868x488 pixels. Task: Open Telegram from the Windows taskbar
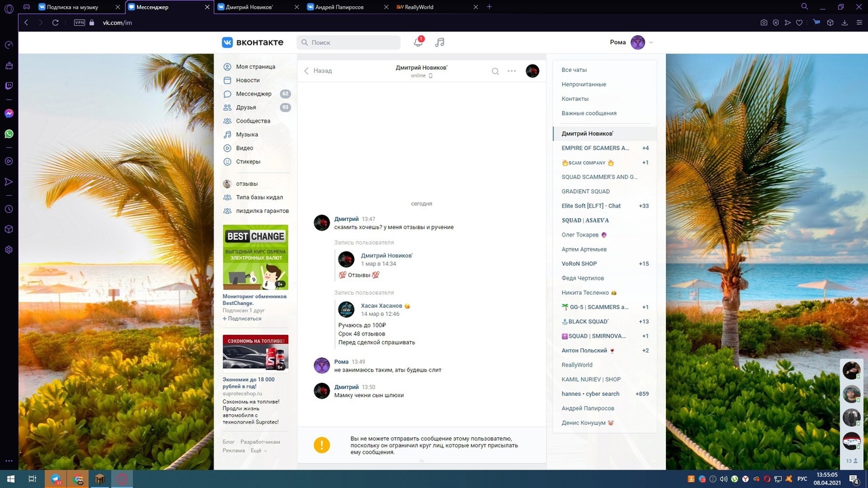(56, 479)
